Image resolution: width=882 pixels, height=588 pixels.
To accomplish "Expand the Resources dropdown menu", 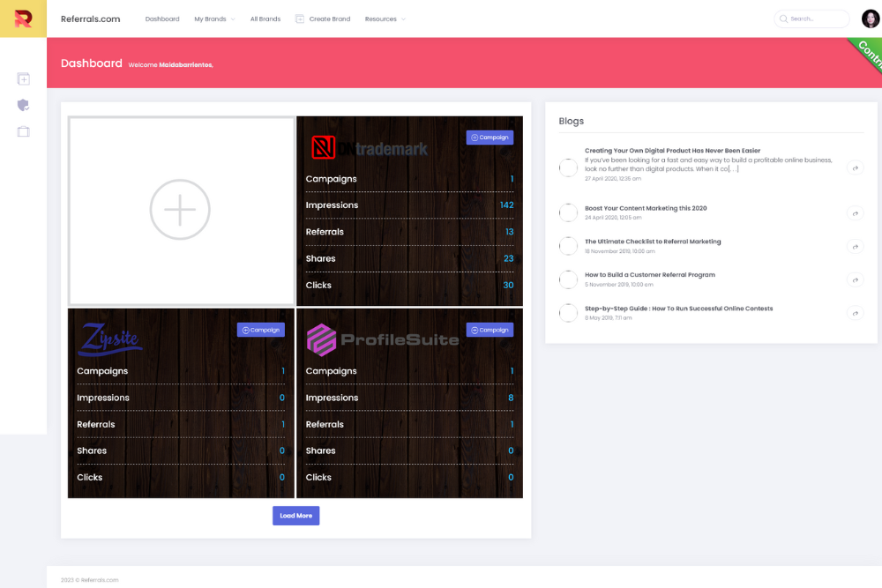I will pyautogui.click(x=385, y=19).
